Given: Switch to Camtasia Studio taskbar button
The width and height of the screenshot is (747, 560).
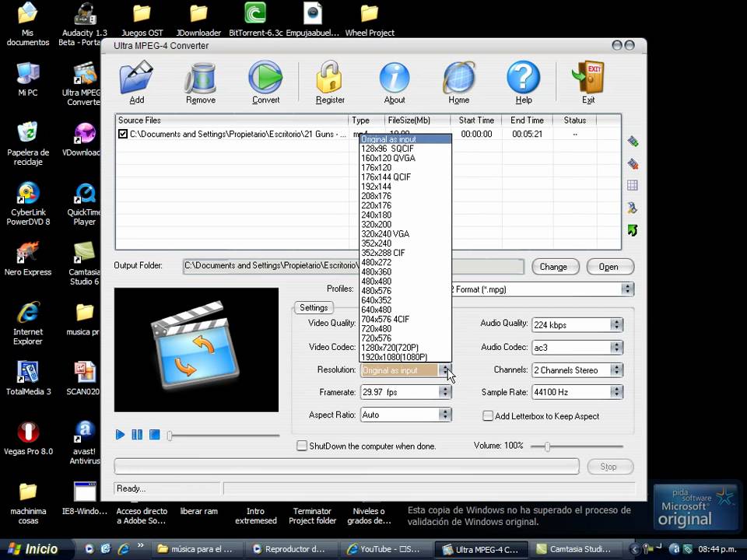Looking at the screenshot, I should (577, 549).
